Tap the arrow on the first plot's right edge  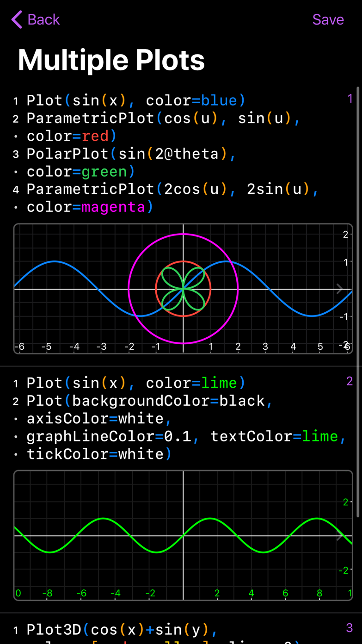point(340,289)
